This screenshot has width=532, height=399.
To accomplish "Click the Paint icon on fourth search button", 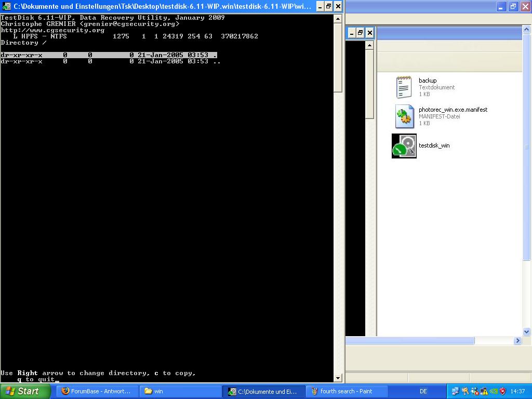I will pyautogui.click(x=314, y=391).
